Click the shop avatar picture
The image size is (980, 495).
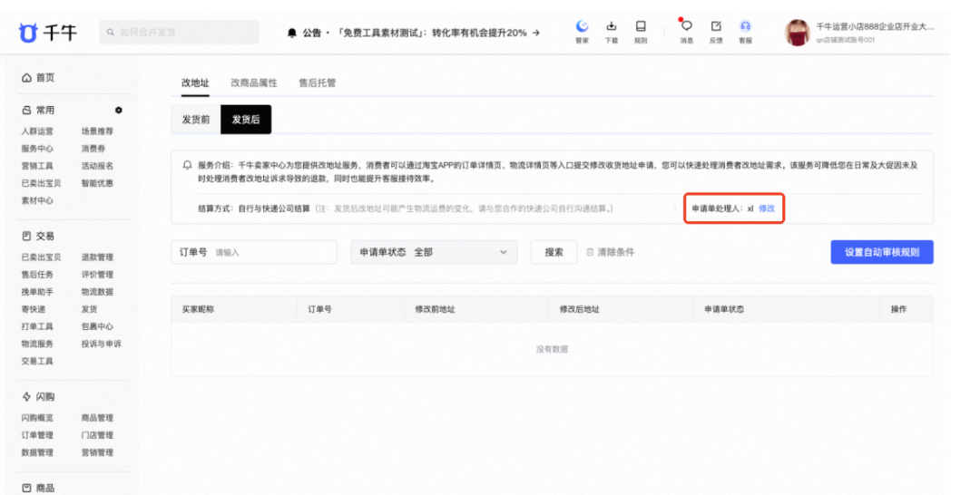pos(797,33)
